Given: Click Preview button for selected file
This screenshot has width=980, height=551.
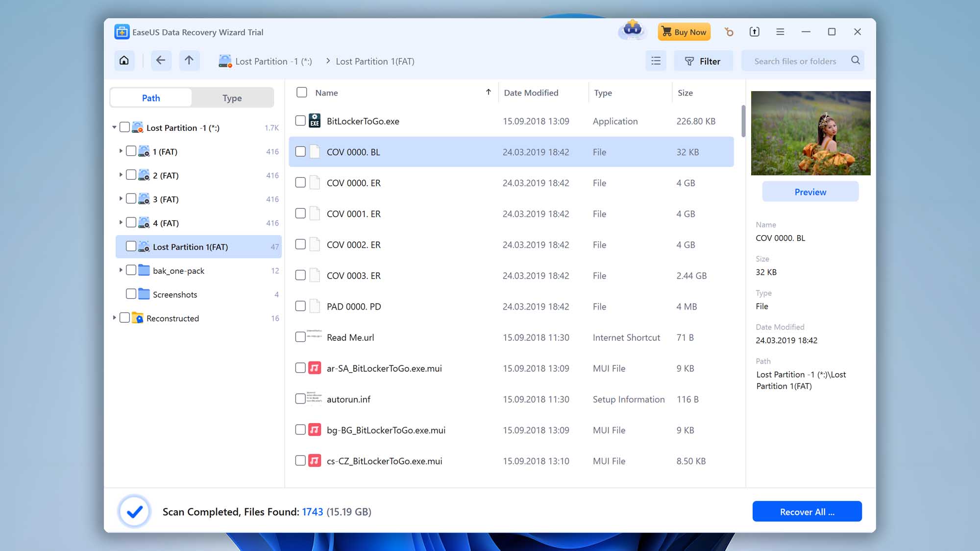Looking at the screenshot, I should point(810,192).
